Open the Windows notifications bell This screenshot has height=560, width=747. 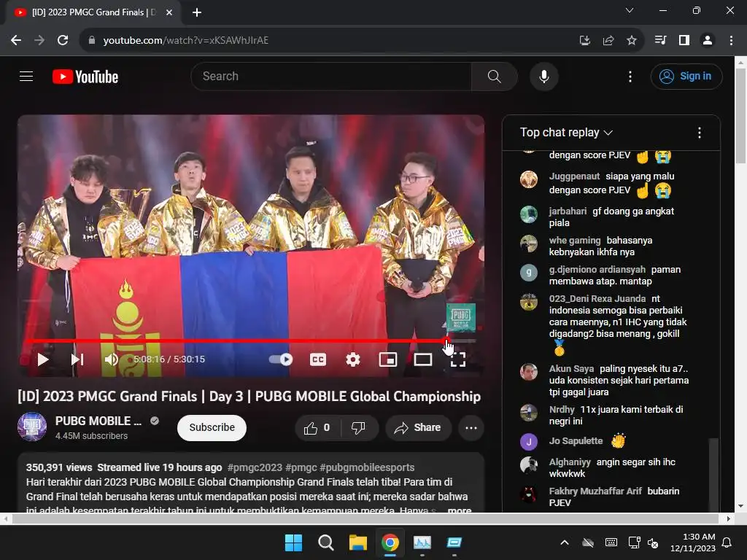click(x=727, y=542)
